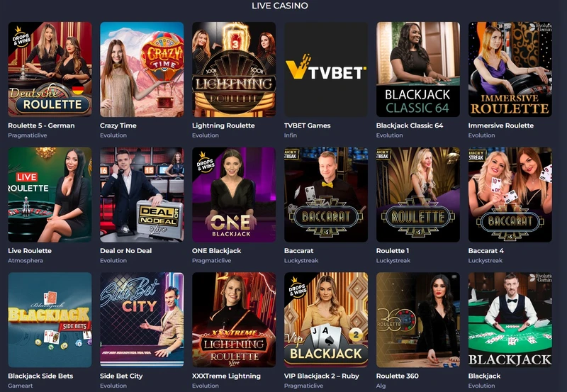Image resolution: width=567 pixels, height=392 pixels.
Task: Click the Blackjack Side Bets title
Action: tap(40, 376)
